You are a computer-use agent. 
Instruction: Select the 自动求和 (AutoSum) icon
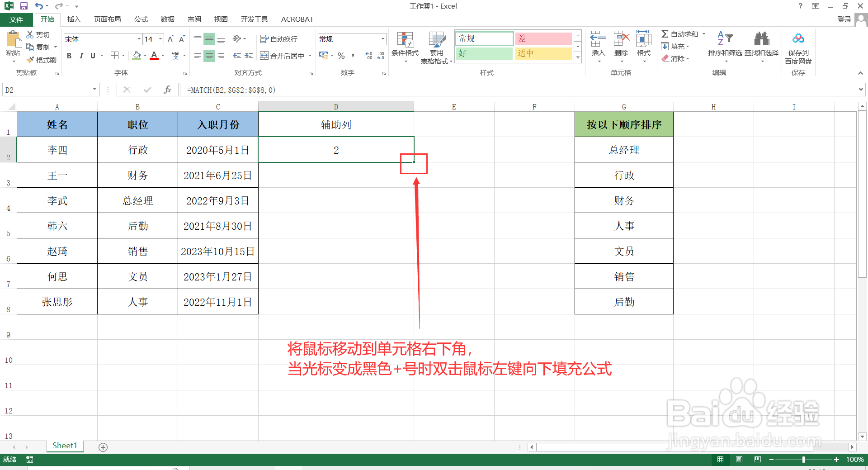click(x=665, y=33)
